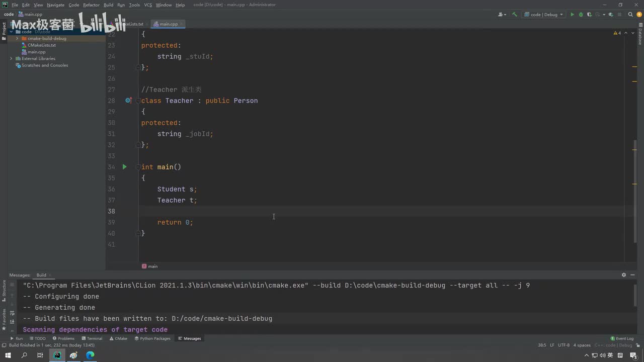Click the warnings indicator showing 4

[x=617, y=33]
